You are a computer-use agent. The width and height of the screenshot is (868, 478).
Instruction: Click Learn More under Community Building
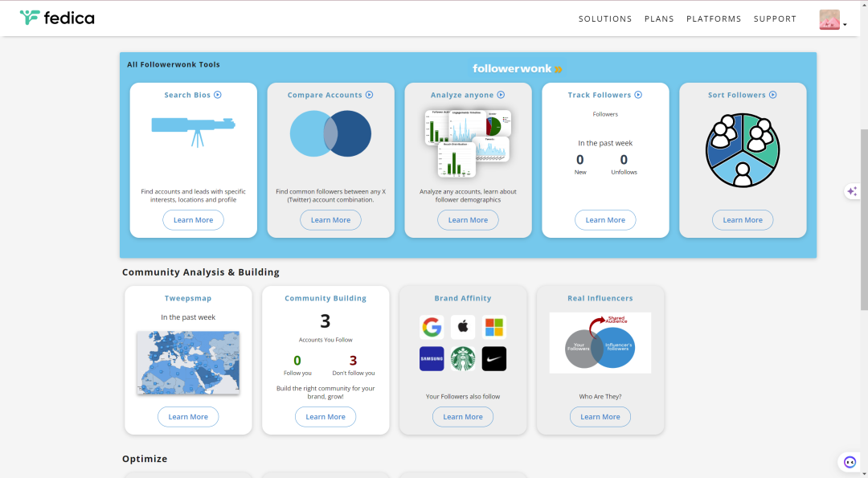pyautogui.click(x=325, y=417)
